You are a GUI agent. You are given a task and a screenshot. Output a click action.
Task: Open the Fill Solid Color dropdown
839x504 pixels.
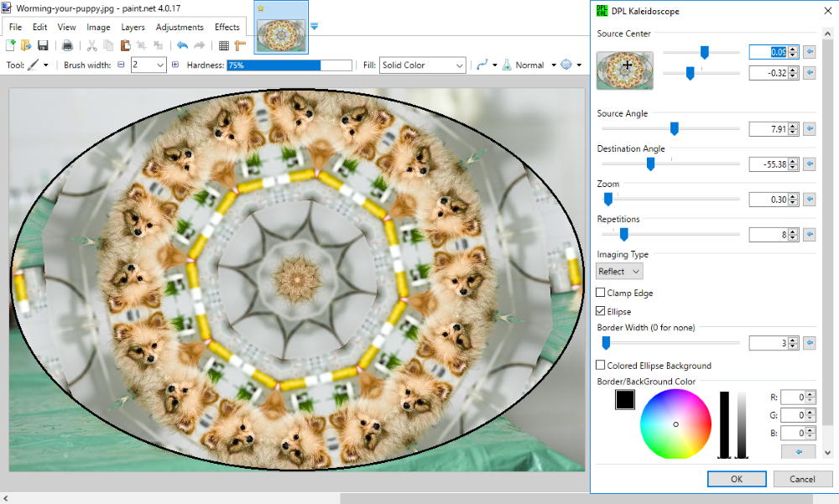click(422, 65)
